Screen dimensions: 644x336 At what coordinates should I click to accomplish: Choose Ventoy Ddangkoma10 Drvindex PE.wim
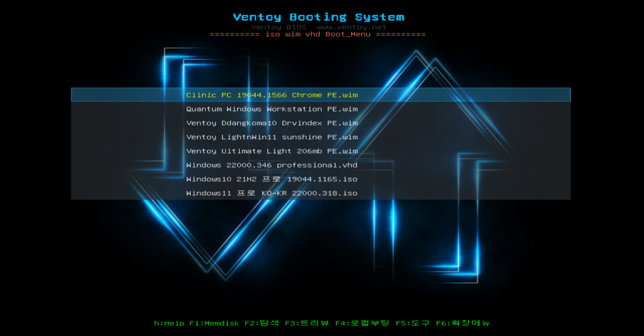coord(321,123)
